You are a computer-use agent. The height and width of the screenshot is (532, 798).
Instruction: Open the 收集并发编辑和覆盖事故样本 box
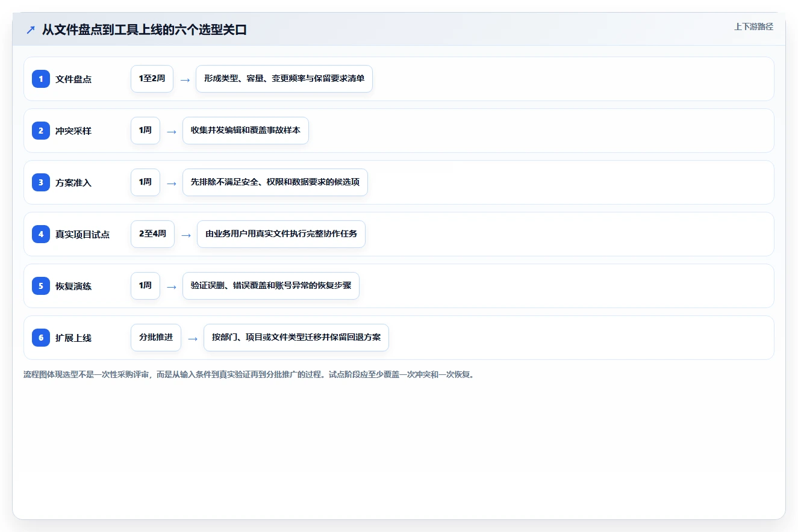[246, 131]
